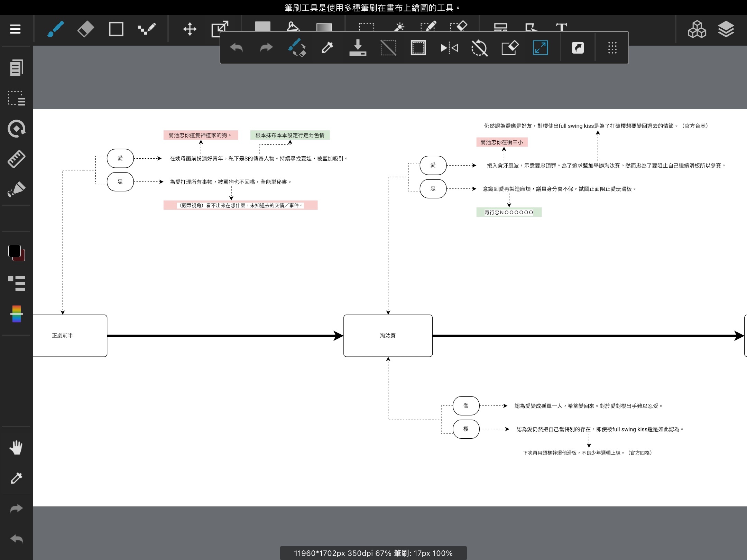Tap text starting 在姨母面前扮演好青年
Viewport: 747px width, 560px height.
click(x=259, y=159)
